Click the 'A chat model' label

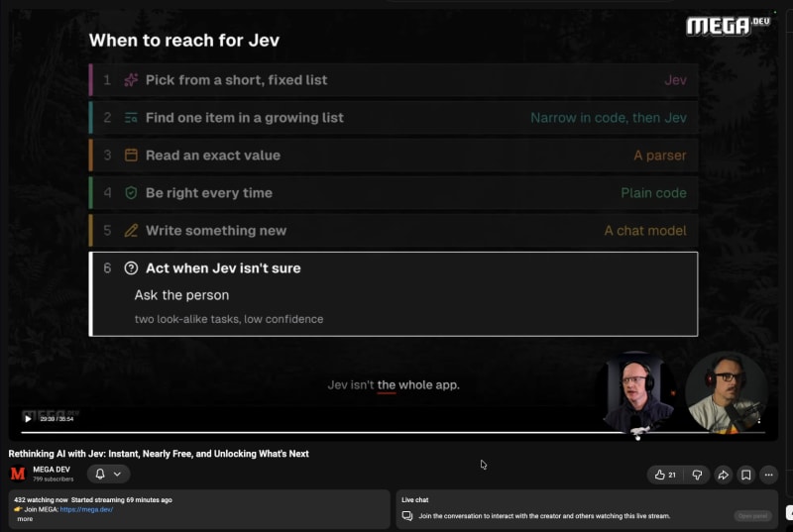pyautogui.click(x=645, y=231)
